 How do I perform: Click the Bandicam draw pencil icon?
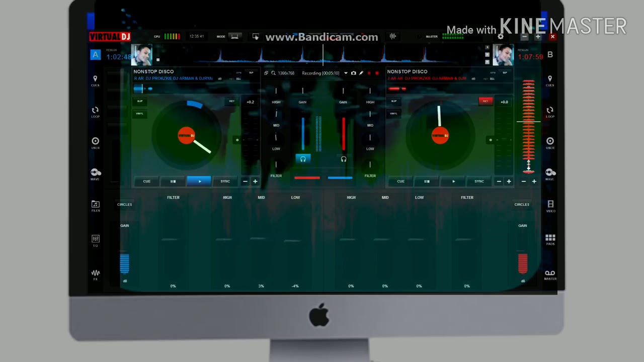point(361,73)
